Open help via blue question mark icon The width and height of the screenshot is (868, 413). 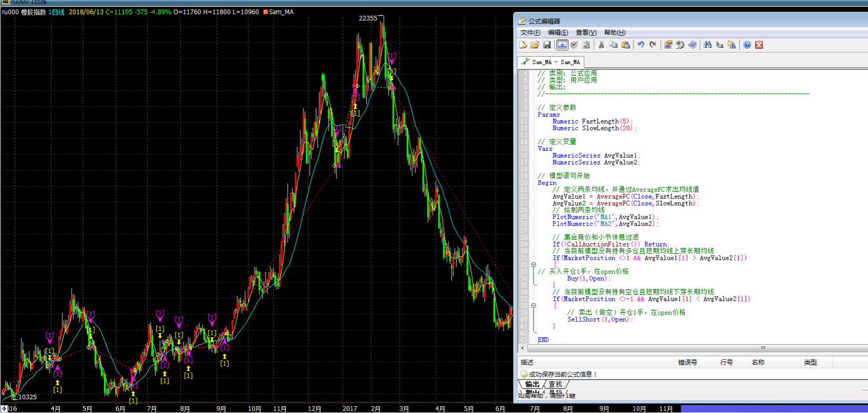[747, 45]
